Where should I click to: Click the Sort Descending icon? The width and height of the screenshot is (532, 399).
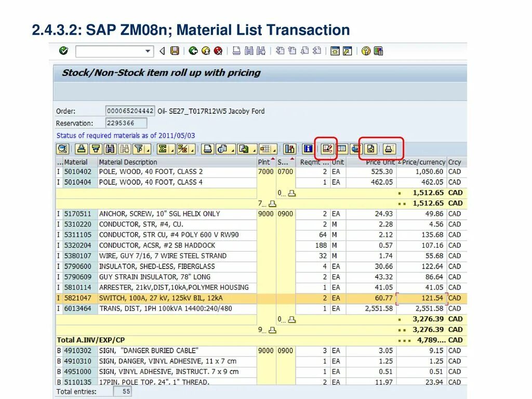coord(96,149)
